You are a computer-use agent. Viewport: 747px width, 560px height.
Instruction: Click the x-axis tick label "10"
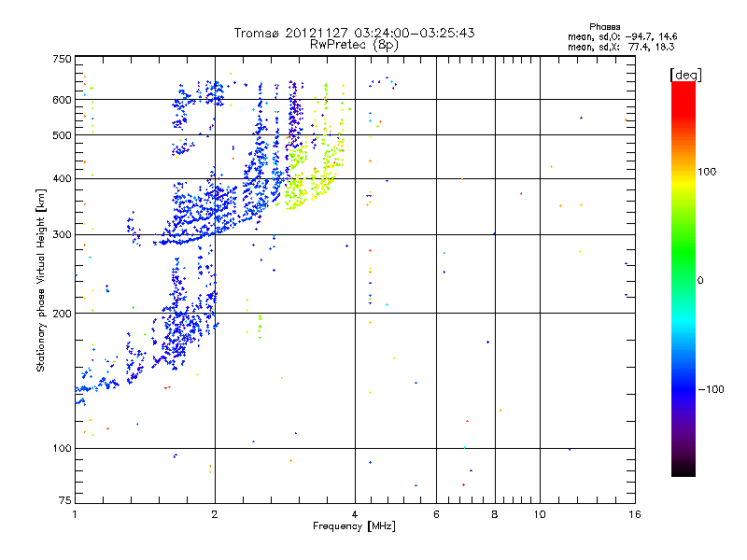(x=540, y=514)
